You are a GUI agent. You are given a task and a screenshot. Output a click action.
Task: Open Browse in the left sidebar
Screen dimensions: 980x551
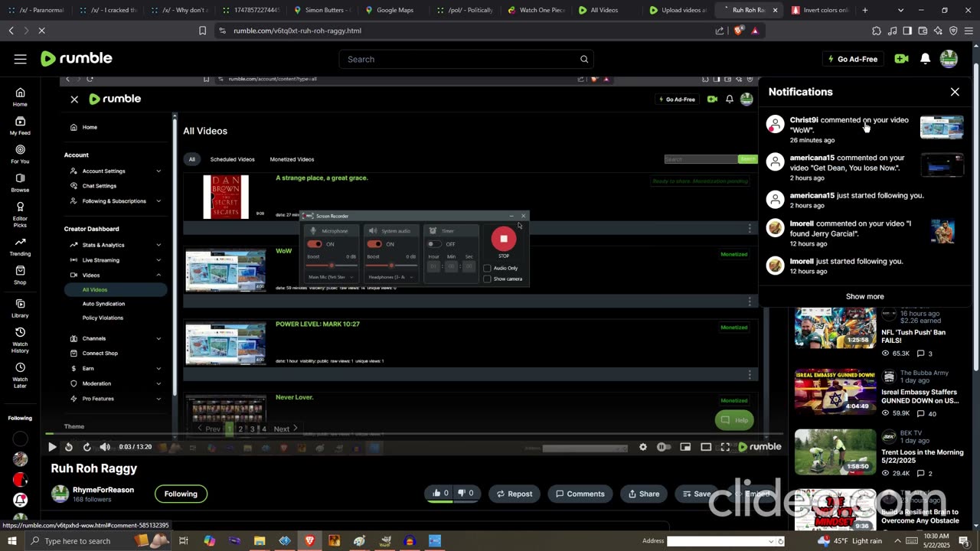[20, 182]
